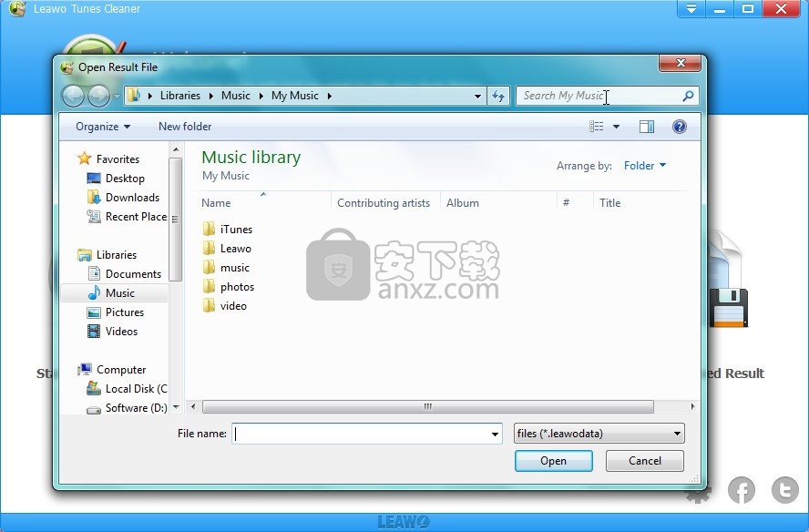
Task: Click New folder in the toolbar
Action: [x=185, y=127]
